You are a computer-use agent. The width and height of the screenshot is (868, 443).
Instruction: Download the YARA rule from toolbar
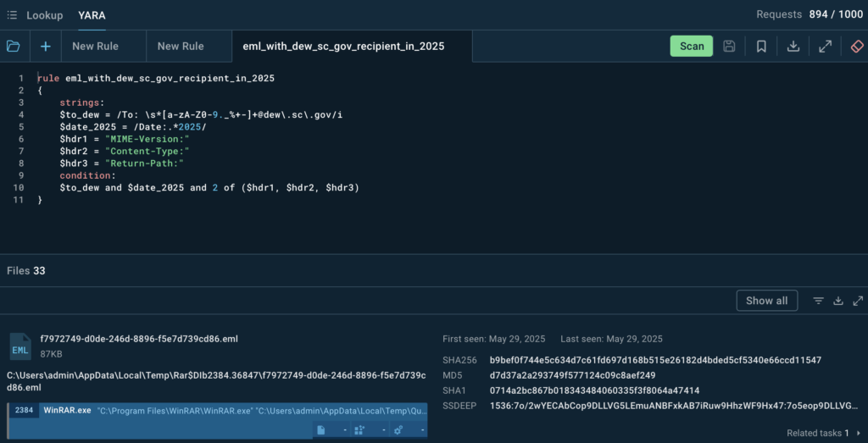point(793,46)
